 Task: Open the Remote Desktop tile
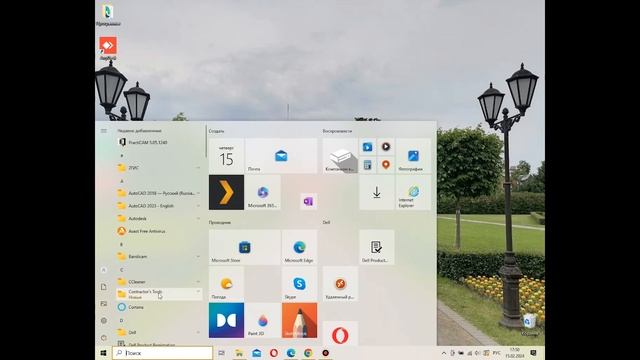point(340,284)
